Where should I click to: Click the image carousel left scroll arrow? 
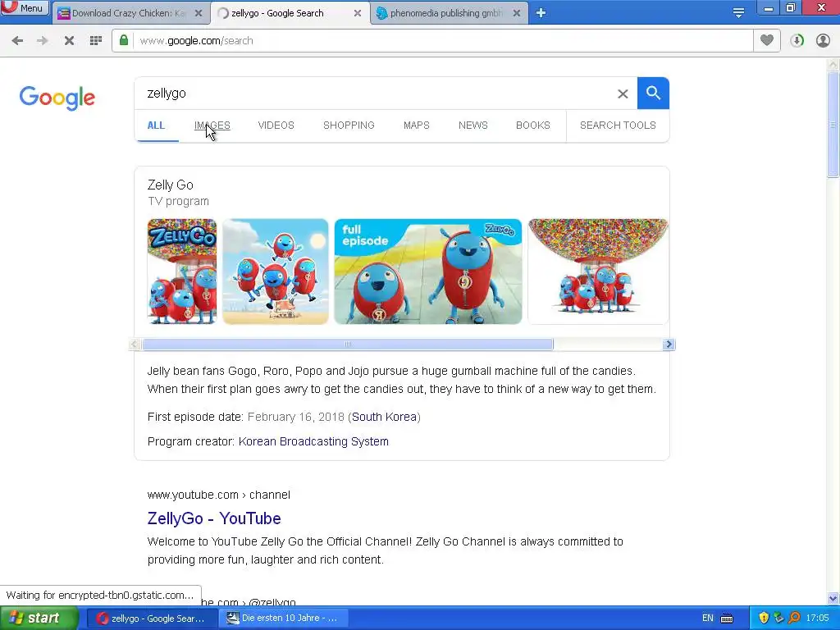click(135, 345)
